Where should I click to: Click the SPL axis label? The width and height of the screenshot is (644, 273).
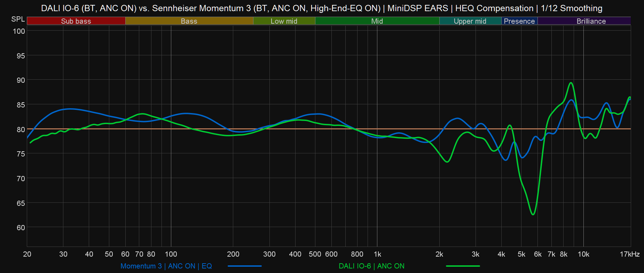click(x=18, y=19)
